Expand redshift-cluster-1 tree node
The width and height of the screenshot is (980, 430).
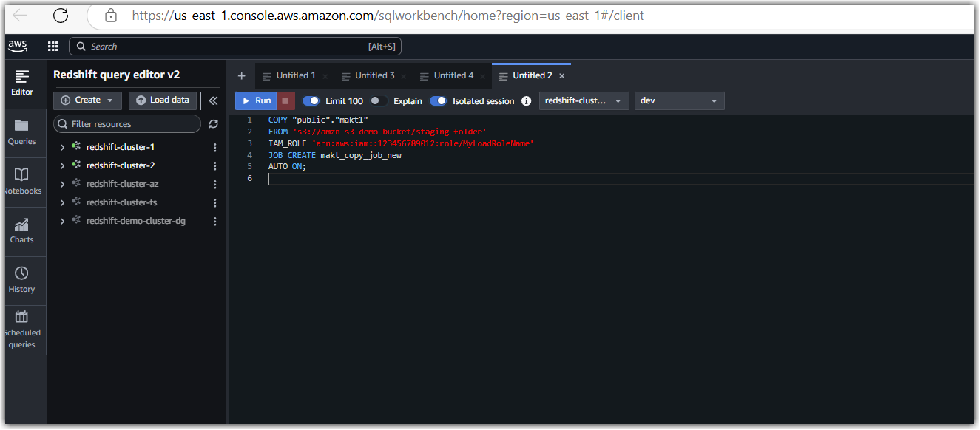[63, 147]
